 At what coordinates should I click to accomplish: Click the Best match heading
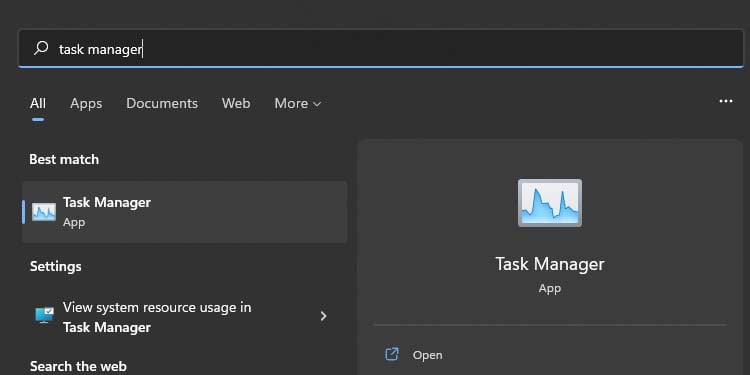(64, 159)
